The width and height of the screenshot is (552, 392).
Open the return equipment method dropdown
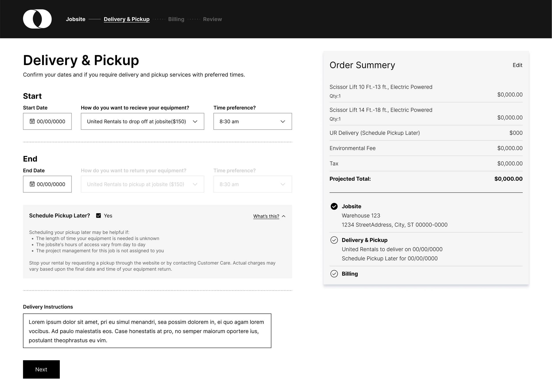coord(142,184)
